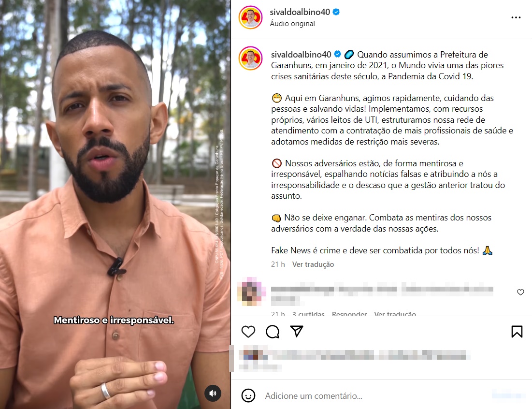Open the three-dot more options menu
This screenshot has height=409, width=532.
click(516, 17)
